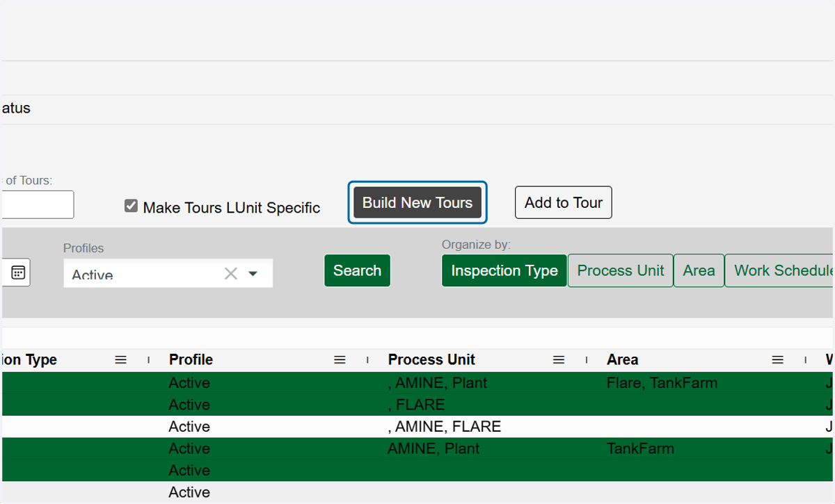
Task: Sort by the Profile column header
Action: (191, 360)
